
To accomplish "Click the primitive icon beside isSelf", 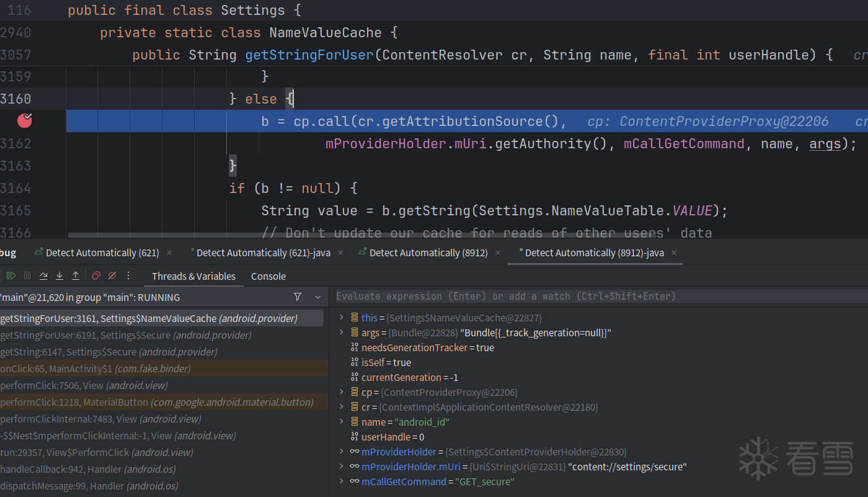I will click(355, 362).
